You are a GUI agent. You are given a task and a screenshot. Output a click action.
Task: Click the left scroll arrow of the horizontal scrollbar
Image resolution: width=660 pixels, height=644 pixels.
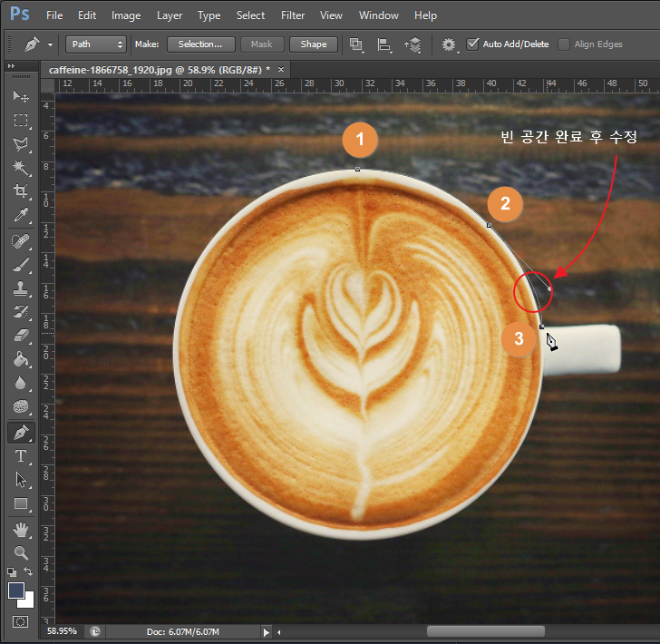(278, 632)
